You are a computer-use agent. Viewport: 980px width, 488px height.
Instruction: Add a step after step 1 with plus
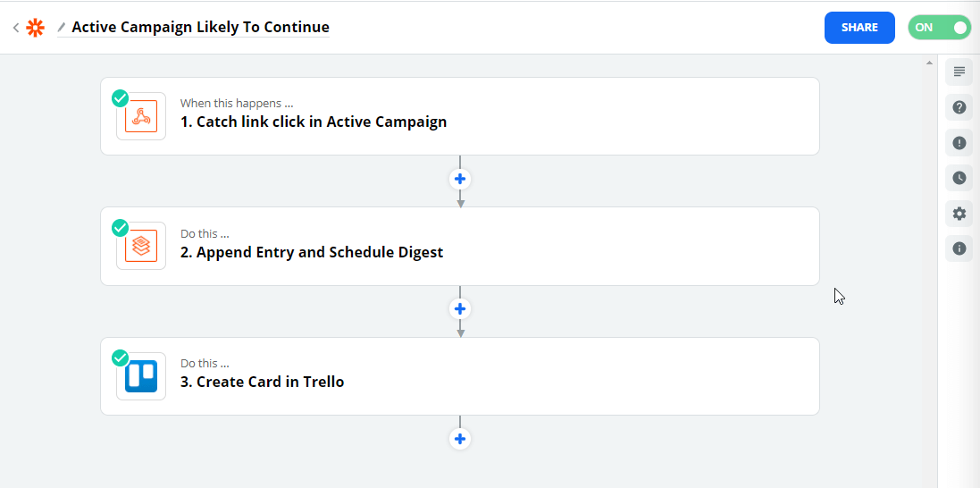tap(460, 179)
